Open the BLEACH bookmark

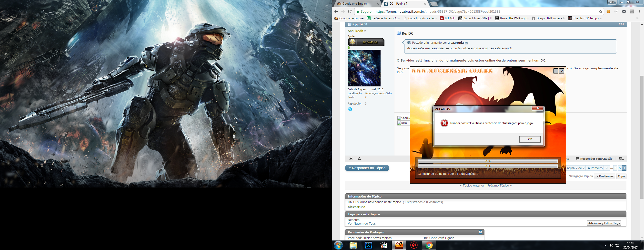click(x=447, y=18)
